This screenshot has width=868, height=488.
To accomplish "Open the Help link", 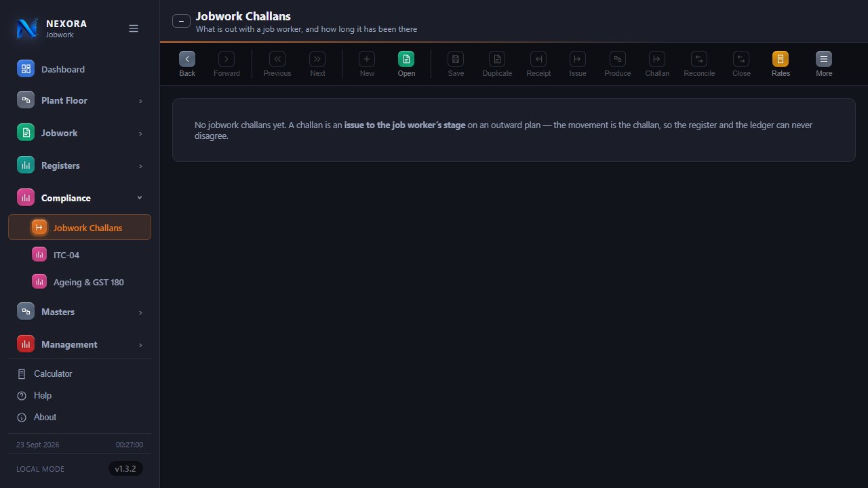I will [79, 395].
